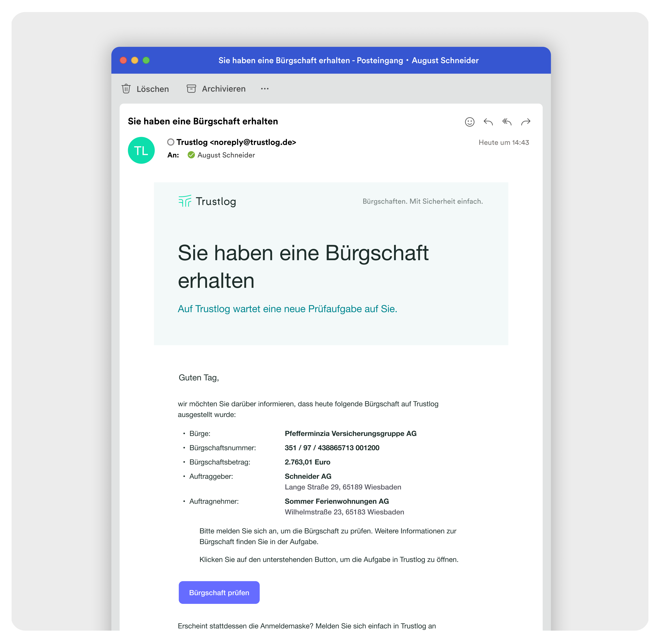Click the Auftraggeber name Schneider AG
Viewport: 660px width, 644px height.
[x=308, y=476]
